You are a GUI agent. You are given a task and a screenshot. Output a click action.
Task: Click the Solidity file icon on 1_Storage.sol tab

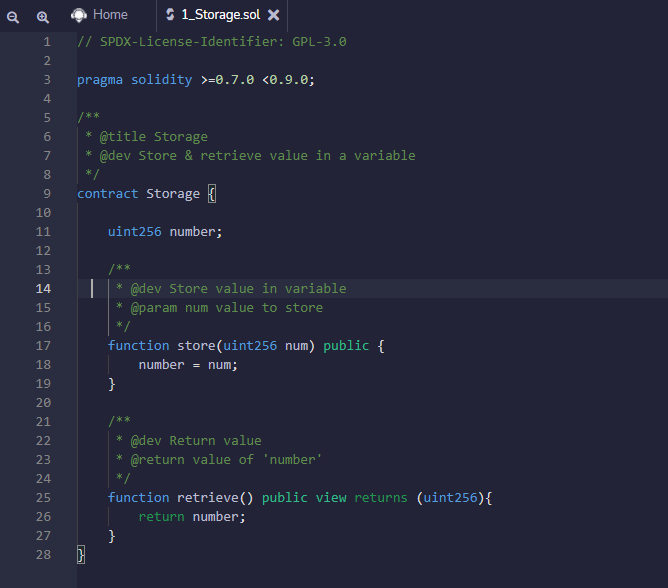click(170, 15)
